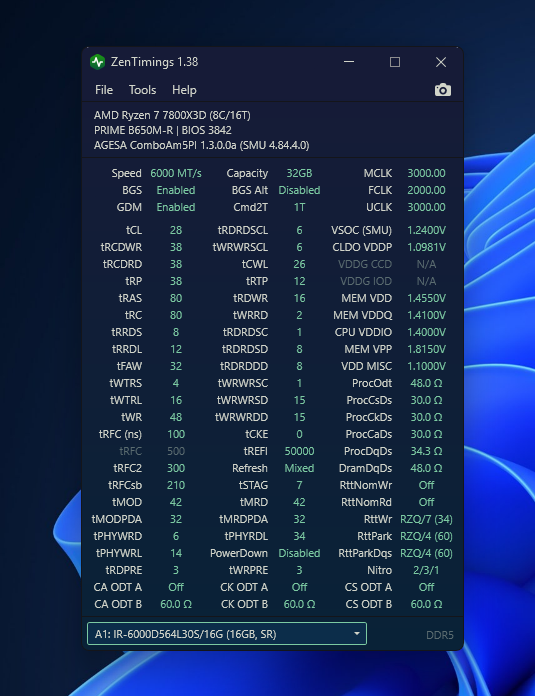Click the tCL value 28

[176, 230]
